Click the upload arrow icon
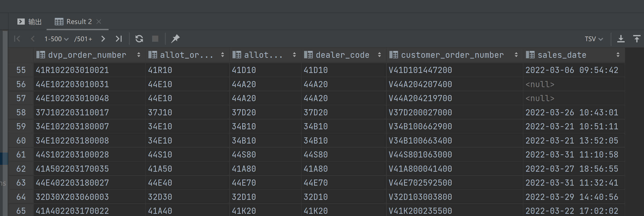 (x=636, y=39)
